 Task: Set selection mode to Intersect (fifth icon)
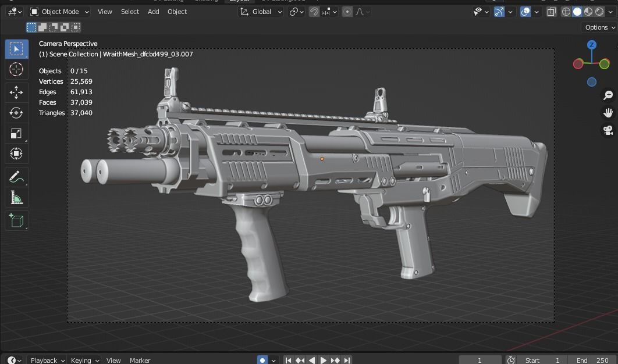click(x=76, y=27)
